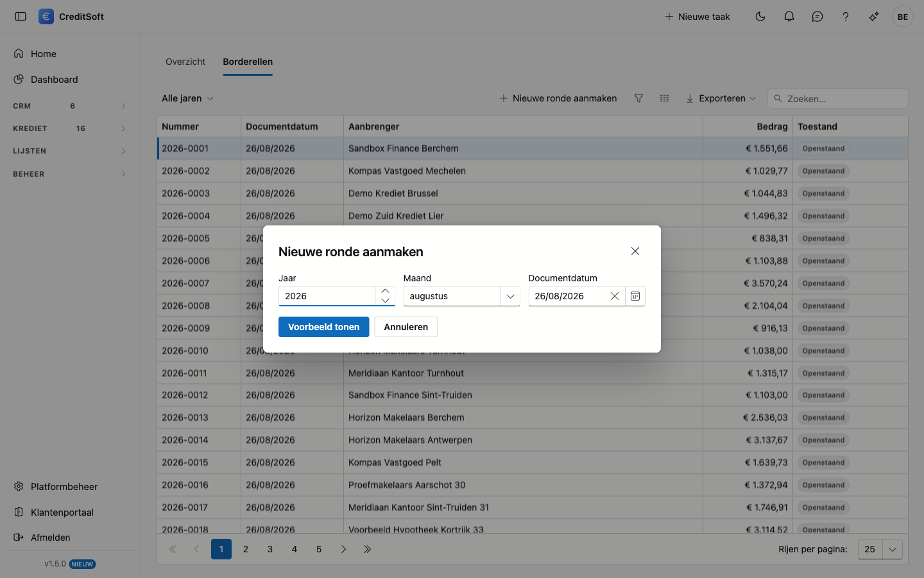Go to page 5
The image size is (924, 578).
[x=319, y=549]
